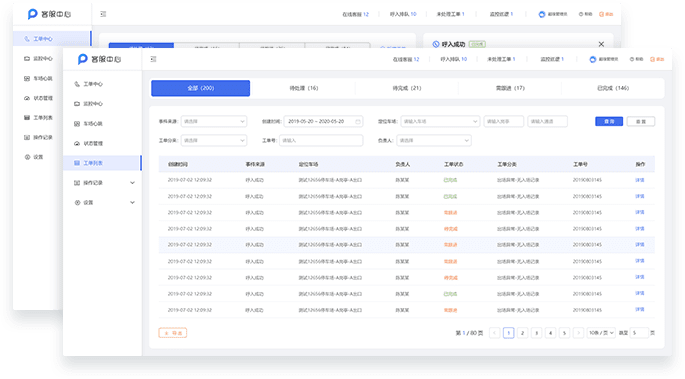Click the previous page arrow
The image size is (685, 379).
(495, 333)
